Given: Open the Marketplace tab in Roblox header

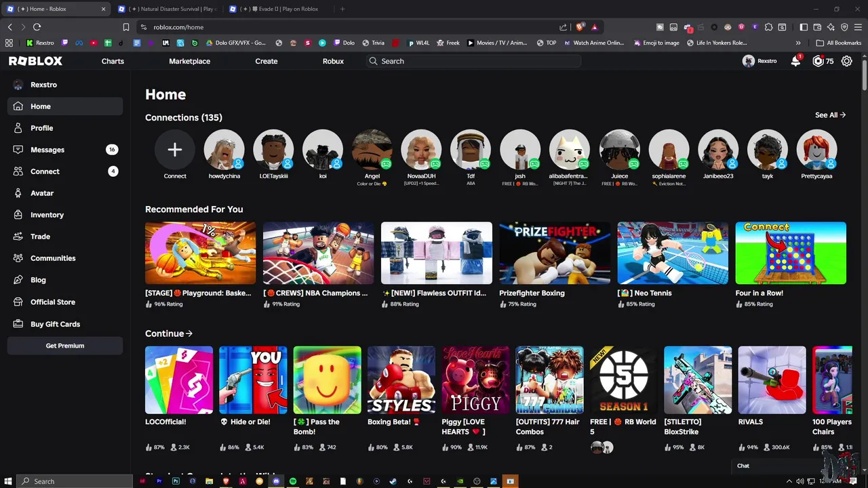Looking at the screenshot, I should click(189, 61).
